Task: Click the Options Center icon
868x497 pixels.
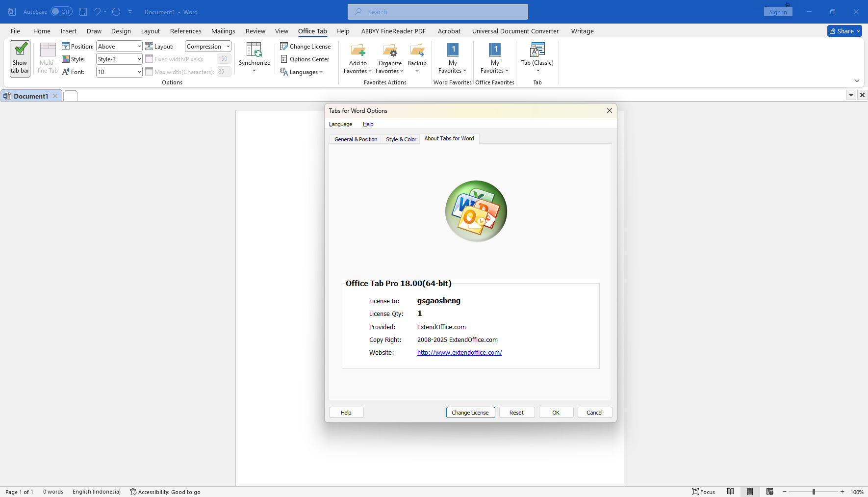Action: coord(284,59)
